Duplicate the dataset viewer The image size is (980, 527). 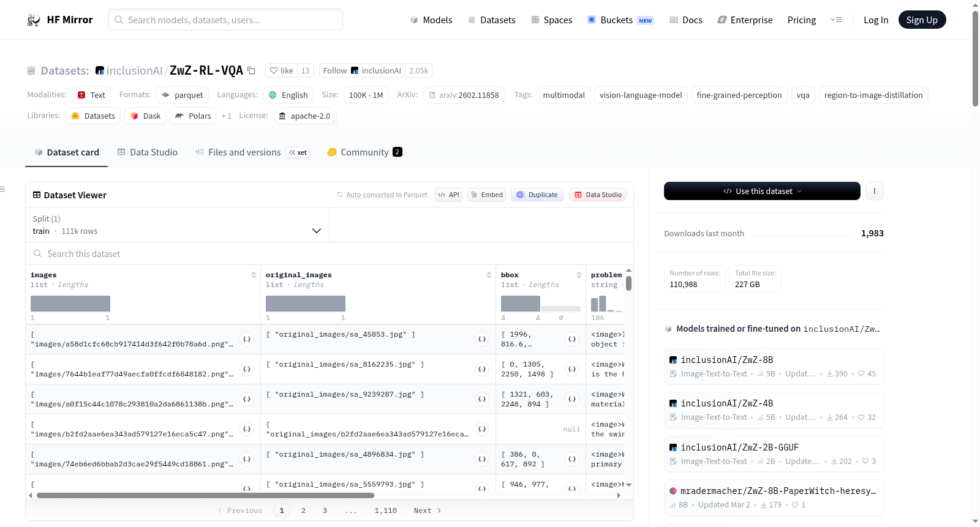tap(537, 195)
